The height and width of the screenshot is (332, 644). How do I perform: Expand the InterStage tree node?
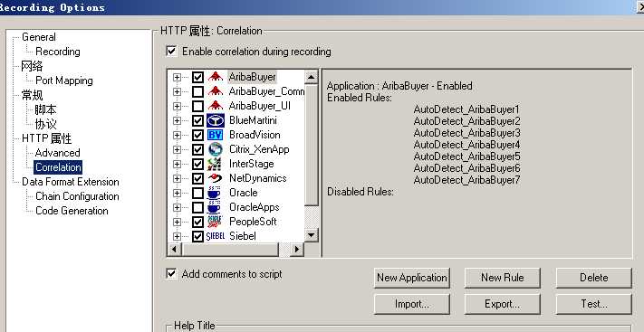(177, 164)
